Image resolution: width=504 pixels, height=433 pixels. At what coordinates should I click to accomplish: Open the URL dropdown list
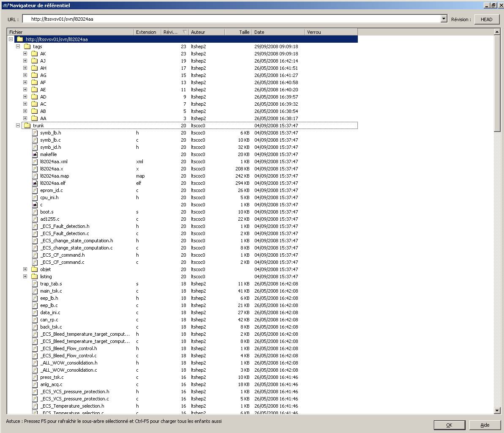[x=444, y=19]
